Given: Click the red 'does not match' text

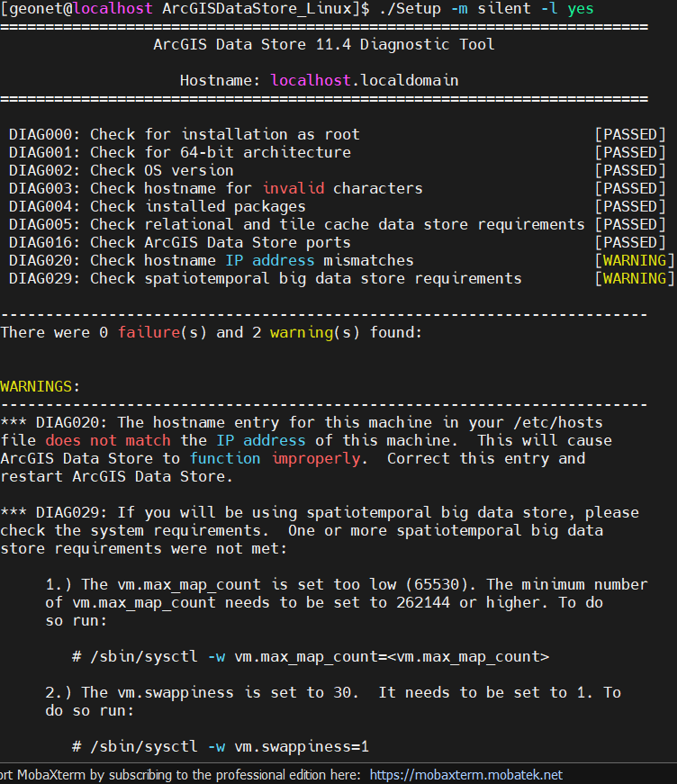Looking at the screenshot, I should [x=108, y=440].
